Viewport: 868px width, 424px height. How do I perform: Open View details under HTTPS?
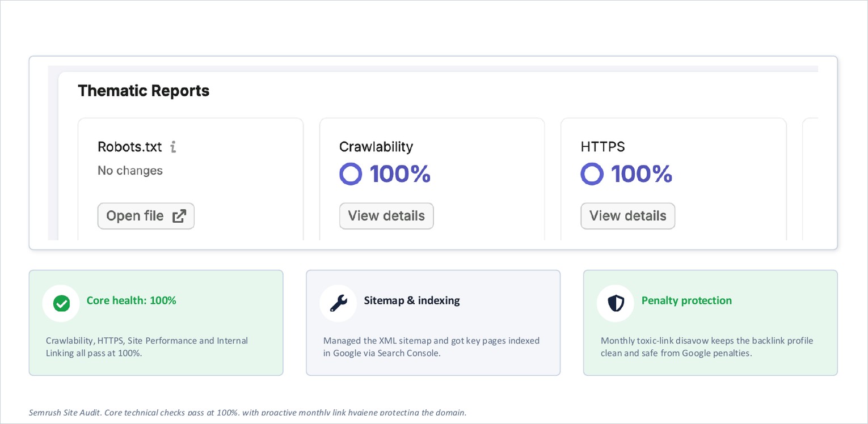pyautogui.click(x=627, y=216)
